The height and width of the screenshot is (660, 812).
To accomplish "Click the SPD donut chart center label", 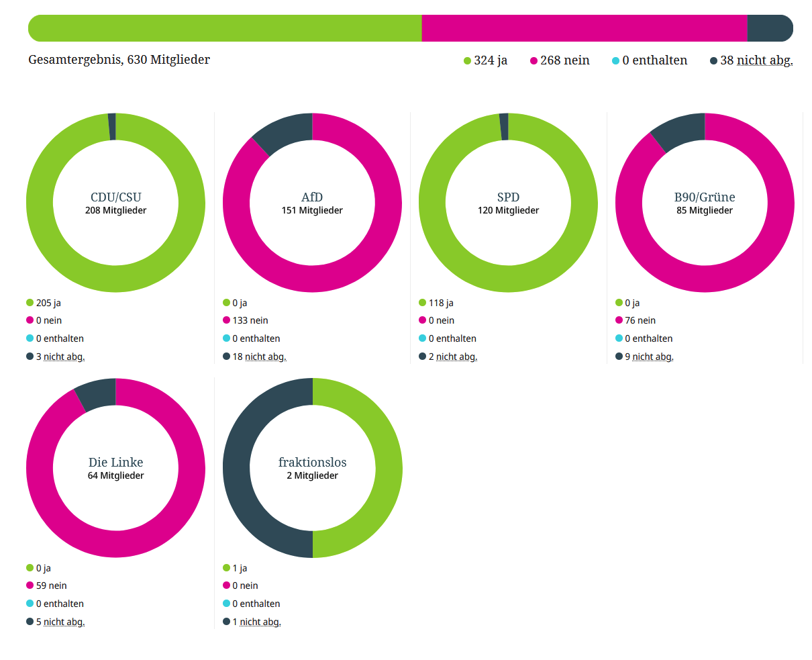I will [508, 197].
